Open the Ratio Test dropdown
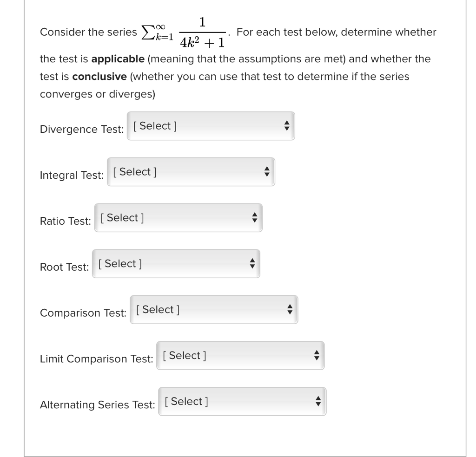Image resolution: width=476 pixels, height=457 pixels. pyautogui.click(x=178, y=217)
